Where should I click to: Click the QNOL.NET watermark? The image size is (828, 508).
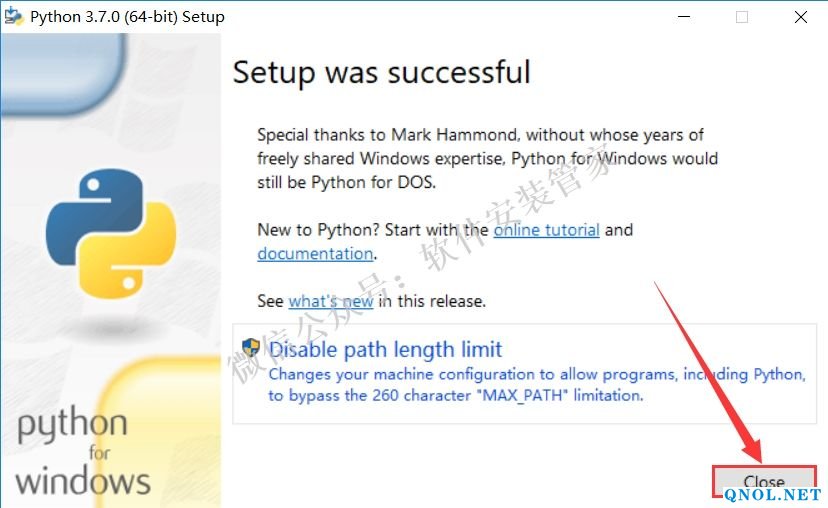coord(772,495)
